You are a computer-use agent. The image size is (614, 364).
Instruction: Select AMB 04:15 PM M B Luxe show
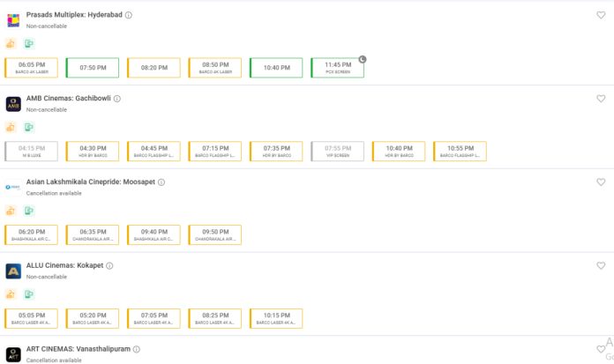tap(32, 151)
